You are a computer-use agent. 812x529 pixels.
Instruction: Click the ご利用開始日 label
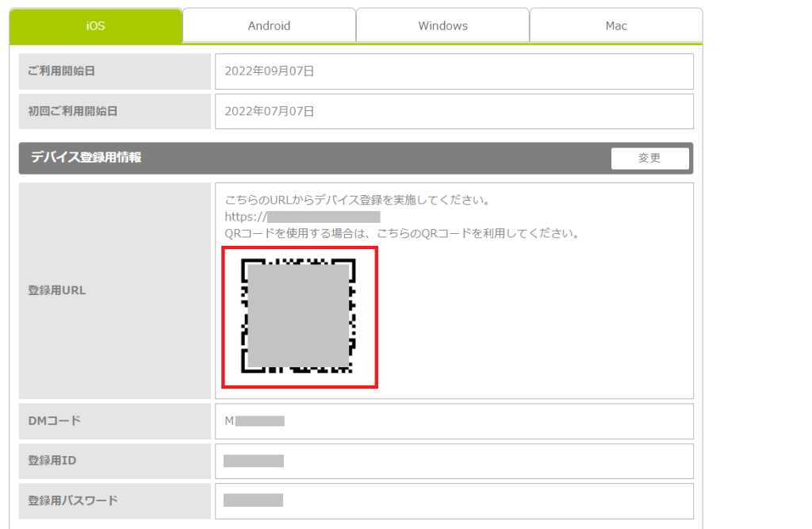tap(61, 71)
